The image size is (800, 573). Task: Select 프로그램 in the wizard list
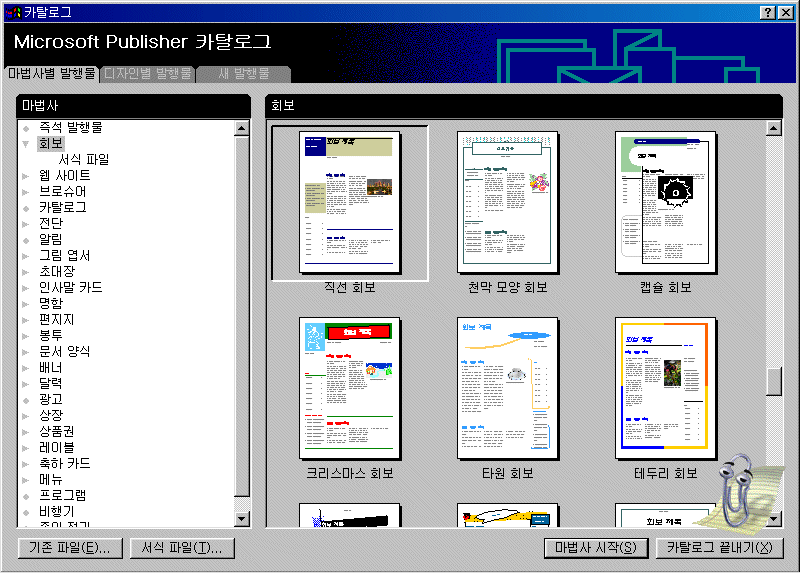coord(63,495)
